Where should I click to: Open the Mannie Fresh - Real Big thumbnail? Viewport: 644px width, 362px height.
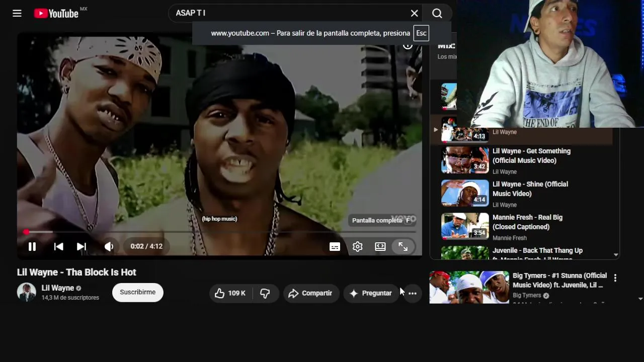coord(465,226)
